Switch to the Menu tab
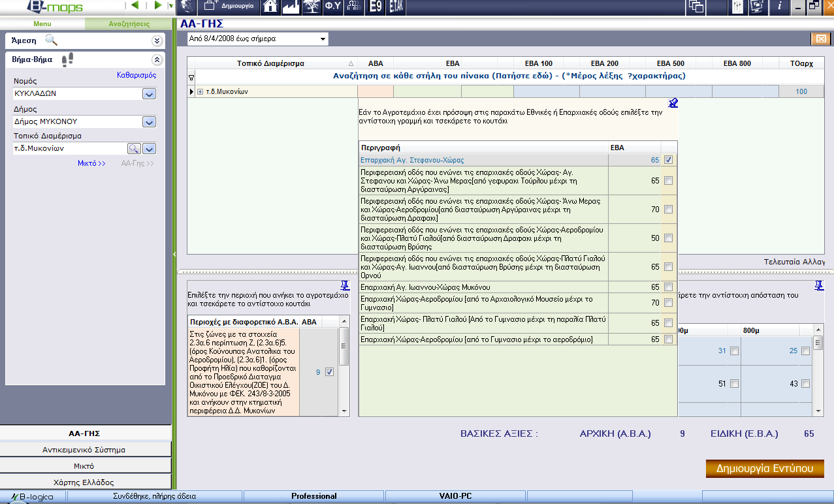Viewport: 834px width, 504px height. point(42,24)
